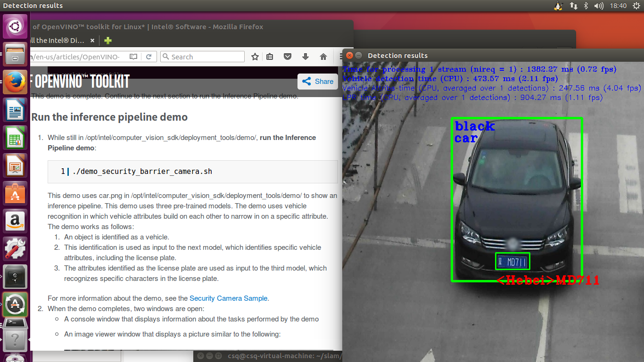This screenshot has width=644, height=362.
Task: Reload the current Firefox page
Action: 149,57
